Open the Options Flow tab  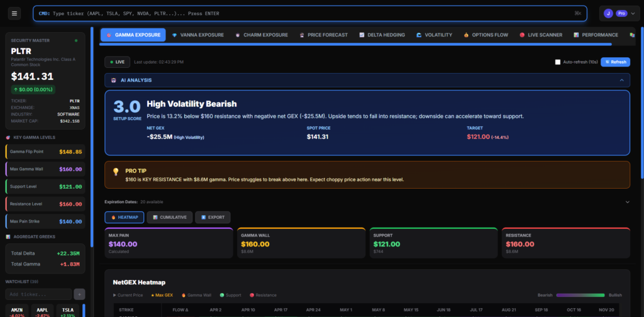(x=486, y=35)
